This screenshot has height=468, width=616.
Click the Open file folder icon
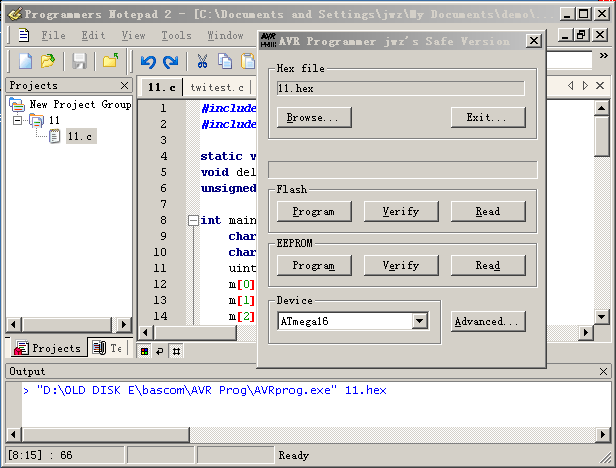point(48,62)
